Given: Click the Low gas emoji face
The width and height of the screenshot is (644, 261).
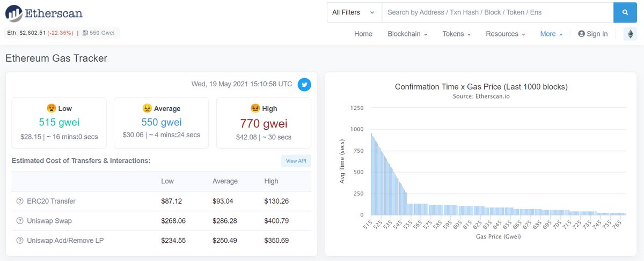Looking at the screenshot, I should point(52,108).
